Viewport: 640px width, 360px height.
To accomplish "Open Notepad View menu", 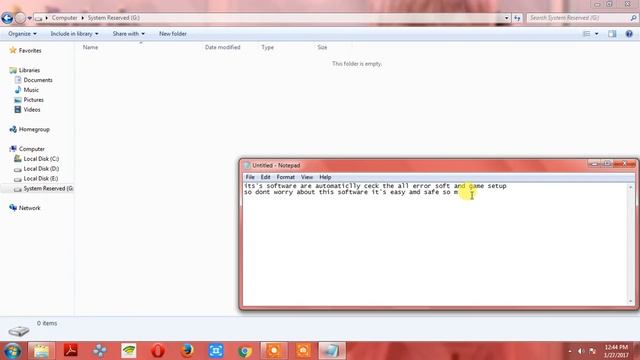I will pyautogui.click(x=307, y=177).
